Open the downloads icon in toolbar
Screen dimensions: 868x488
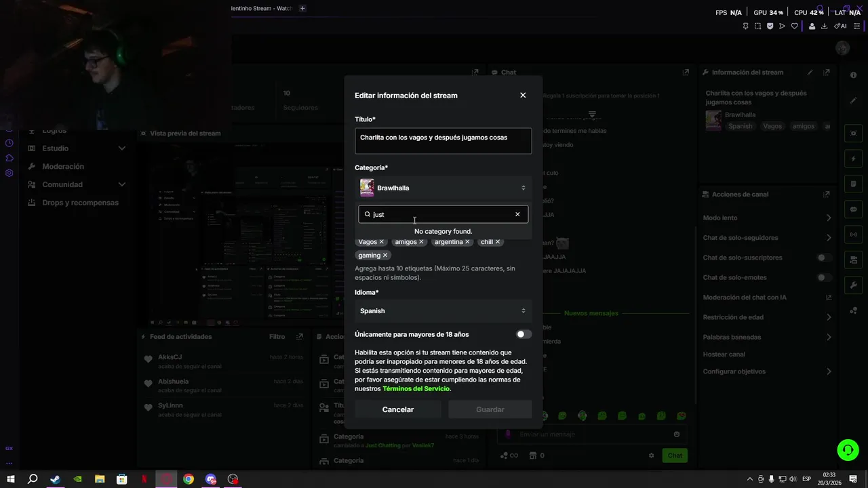pyautogui.click(x=825, y=26)
